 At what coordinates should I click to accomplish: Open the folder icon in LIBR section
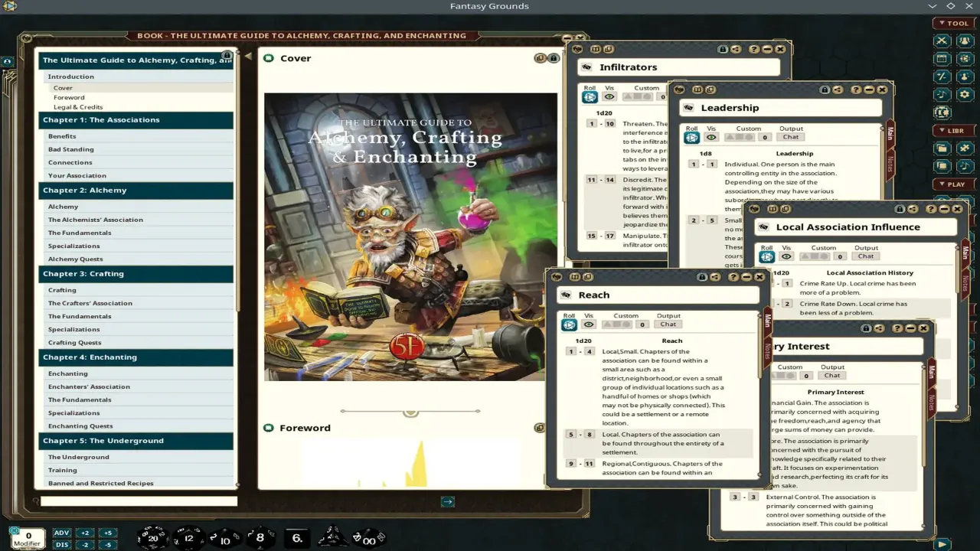[942, 148]
